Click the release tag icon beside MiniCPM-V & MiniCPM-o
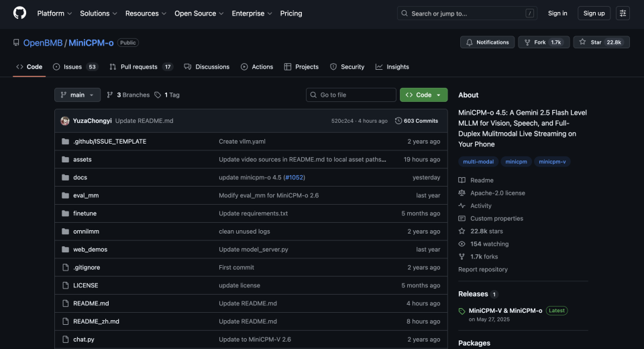644x349 pixels. tap(462, 311)
